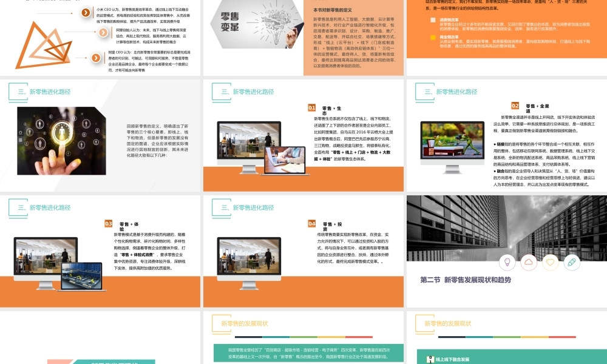
Task: Click the cloud icon in the circular icon row
Action: tap(530, 261)
